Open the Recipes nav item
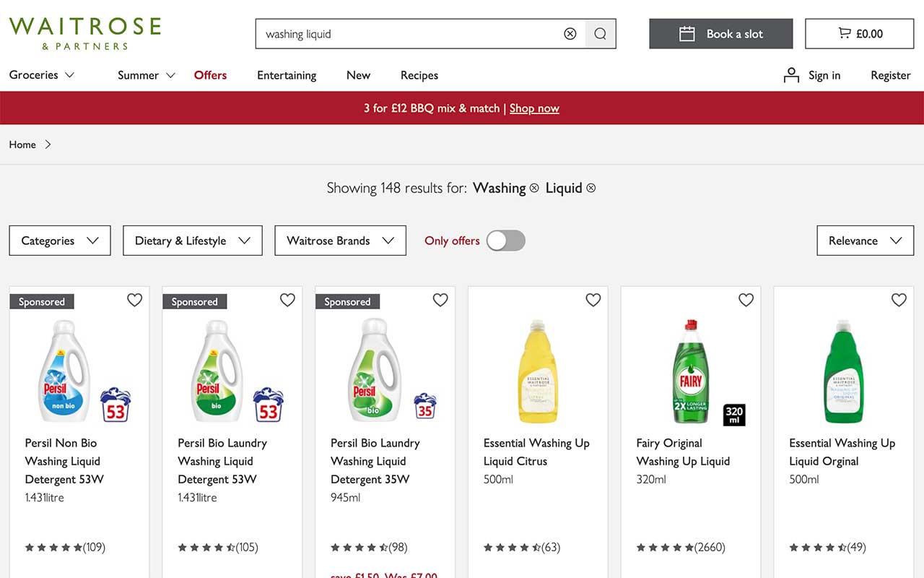Image resolution: width=924 pixels, height=578 pixels. point(419,75)
